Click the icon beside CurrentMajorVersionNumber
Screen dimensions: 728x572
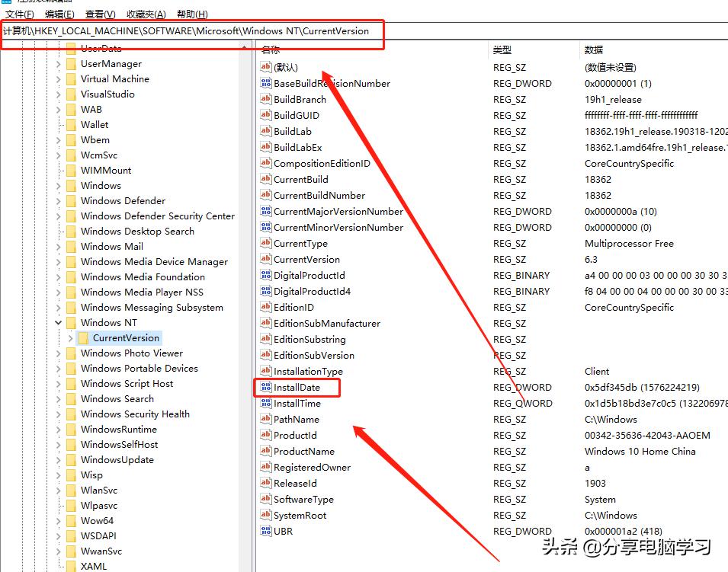[x=266, y=211]
